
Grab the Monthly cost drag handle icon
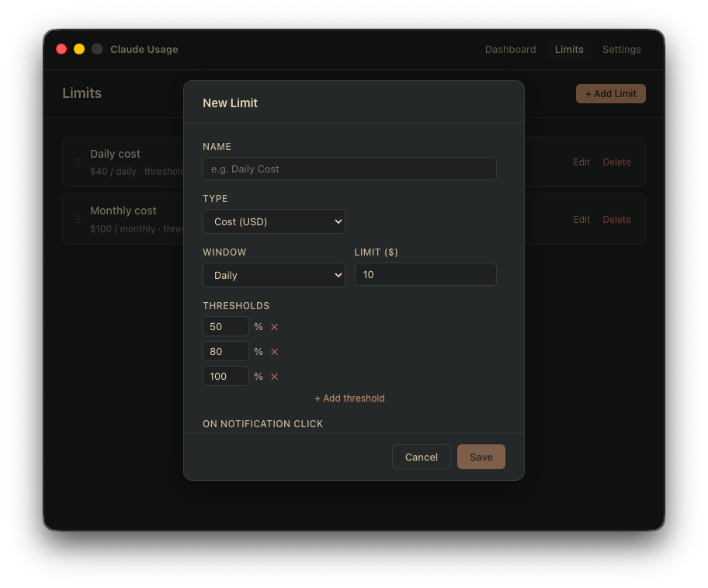[76, 219]
